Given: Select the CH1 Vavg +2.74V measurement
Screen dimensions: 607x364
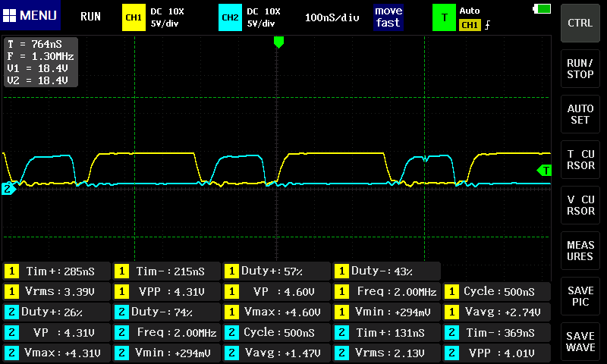Looking at the screenshot, I should click(x=497, y=312).
